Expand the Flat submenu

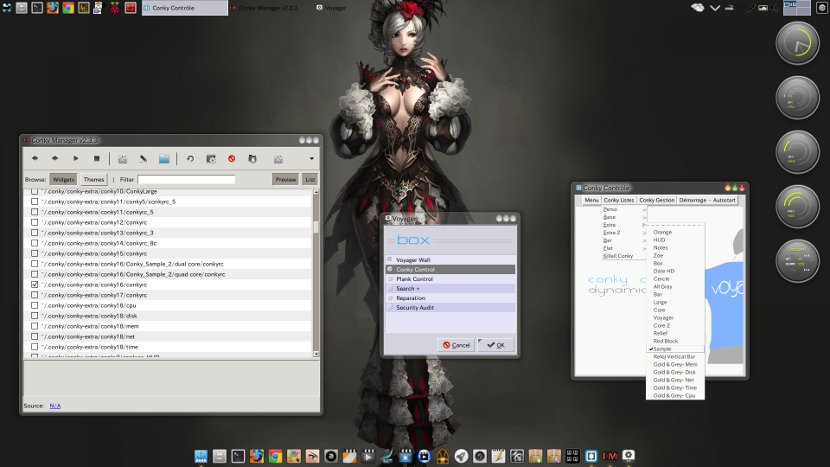[x=624, y=248]
